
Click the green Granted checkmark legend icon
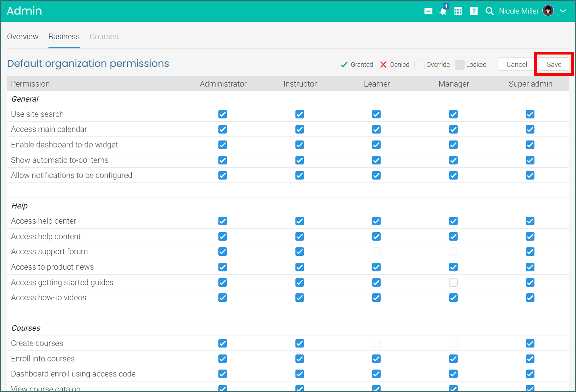pyautogui.click(x=344, y=65)
